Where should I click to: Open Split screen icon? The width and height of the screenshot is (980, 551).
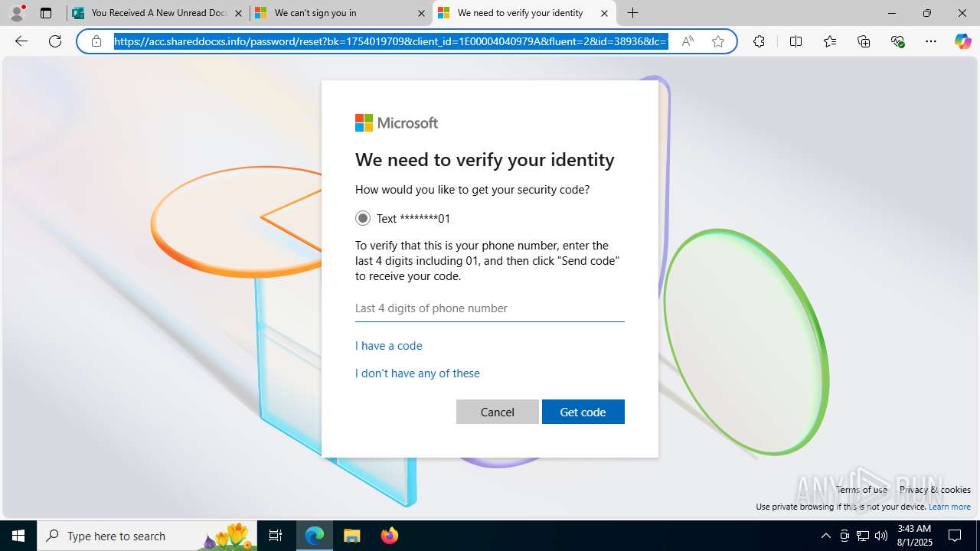[x=795, y=41]
